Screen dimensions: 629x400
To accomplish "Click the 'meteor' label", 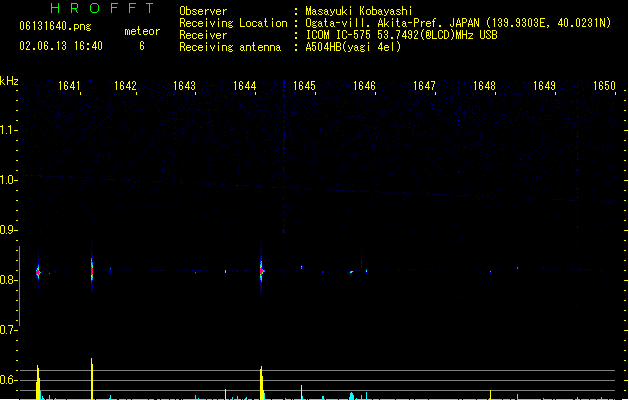I will point(142,31).
